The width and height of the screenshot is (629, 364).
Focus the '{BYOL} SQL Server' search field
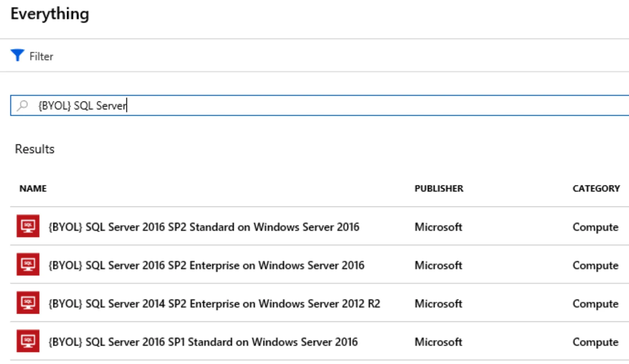[319, 105]
